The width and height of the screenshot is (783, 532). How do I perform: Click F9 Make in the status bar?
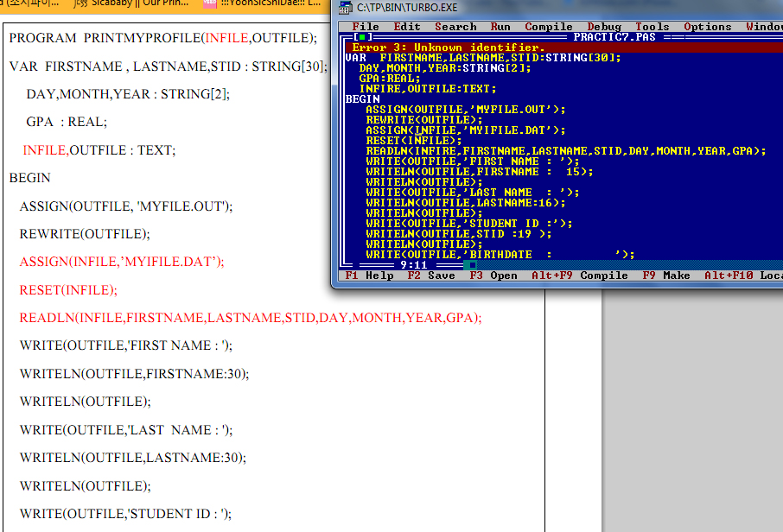[666, 275]
